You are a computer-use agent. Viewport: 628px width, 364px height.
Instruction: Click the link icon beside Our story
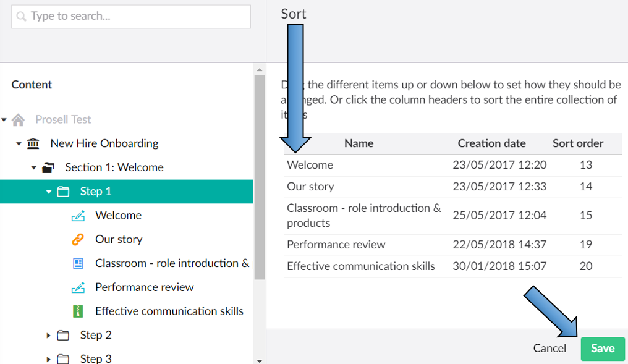pos(80,239)
